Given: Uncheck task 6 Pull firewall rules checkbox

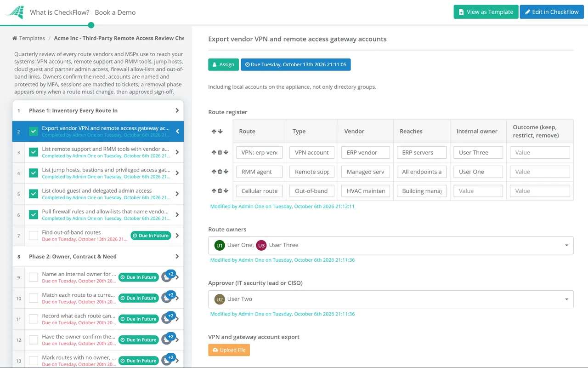Looking at the screenshot, I should [34, 214].
